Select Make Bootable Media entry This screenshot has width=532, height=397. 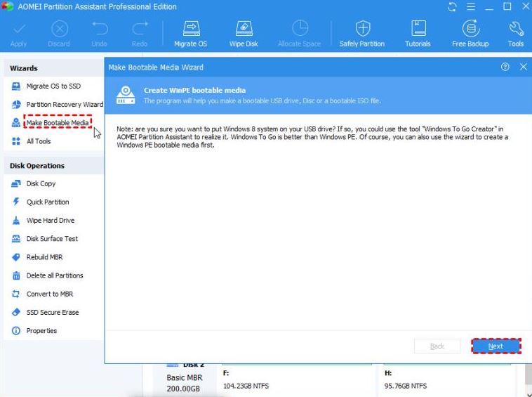click(58, 122)
